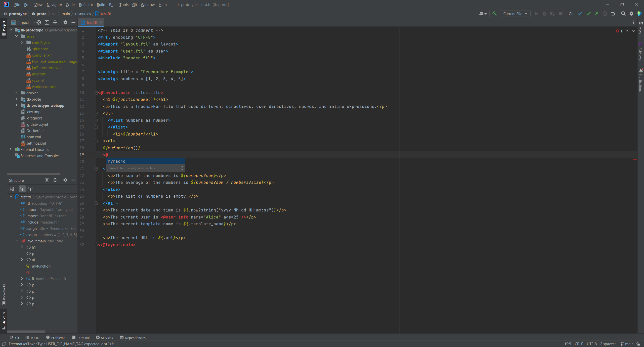This screenshot has height=347, width=644.
Task: Click the Build Project hammer icon
Action: click(494, 14)
